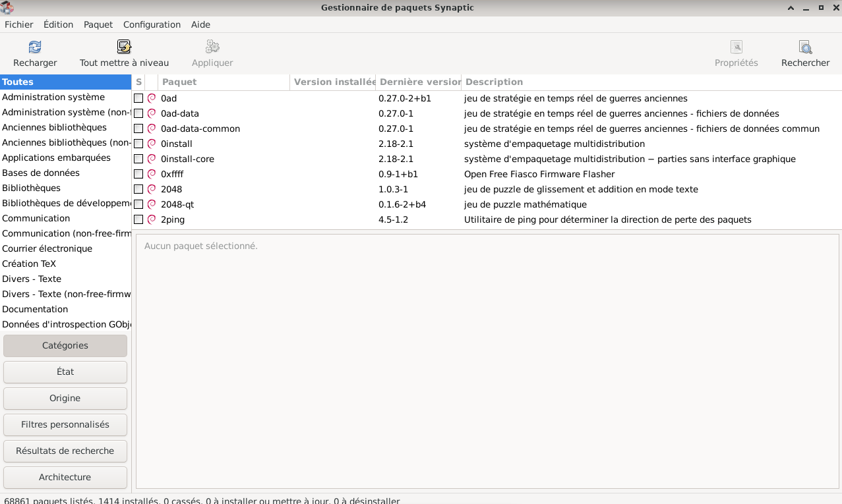Image resolution: width=842 pixels, height=504 pixels.
Task: Click the Appliquer gears icon
Action: point(212,47)
